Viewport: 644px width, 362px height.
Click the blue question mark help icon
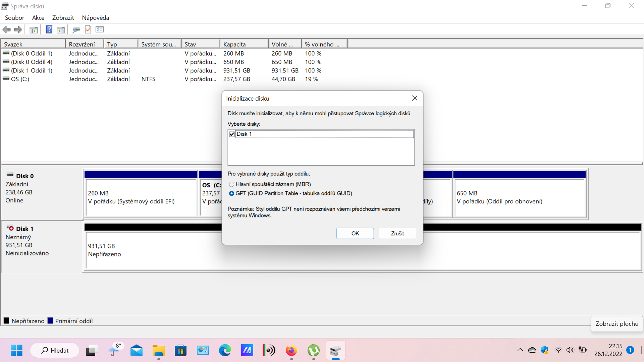pyautogui.click(x=49, y=29)
